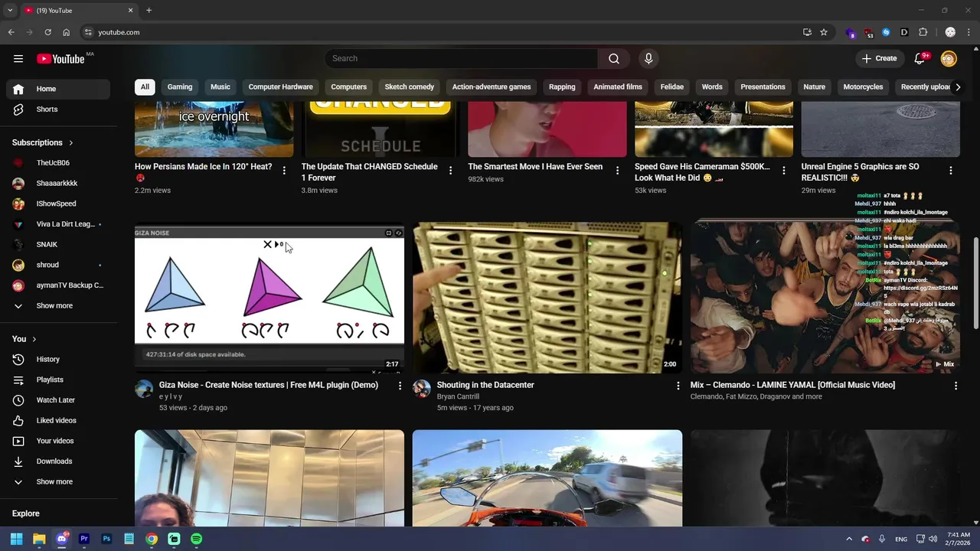Open Home in sidebar

click(58, 89)
